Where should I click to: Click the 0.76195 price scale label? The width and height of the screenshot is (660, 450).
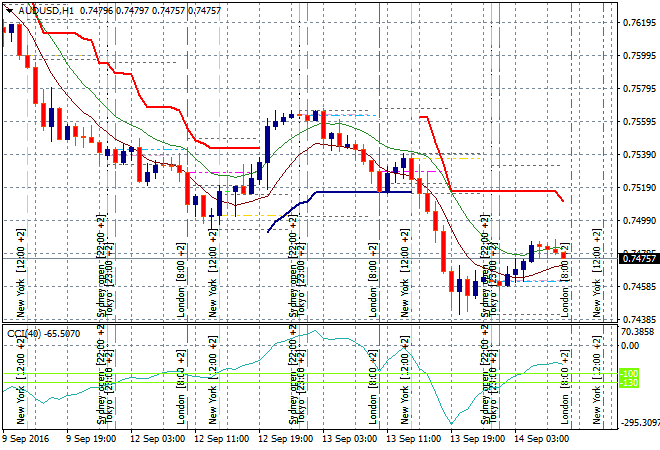point(638,22)
